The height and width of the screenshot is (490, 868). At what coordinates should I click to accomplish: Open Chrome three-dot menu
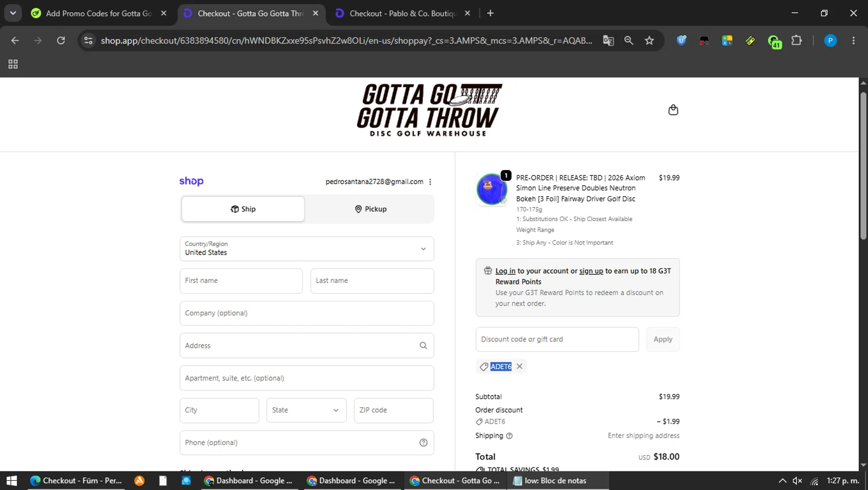tap(854, 40)
